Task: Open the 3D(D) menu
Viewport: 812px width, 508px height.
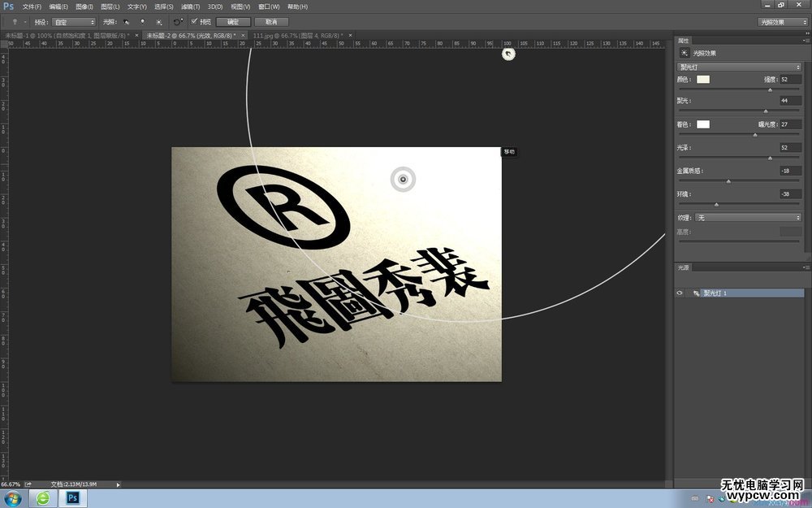Action: coord(215,7)
